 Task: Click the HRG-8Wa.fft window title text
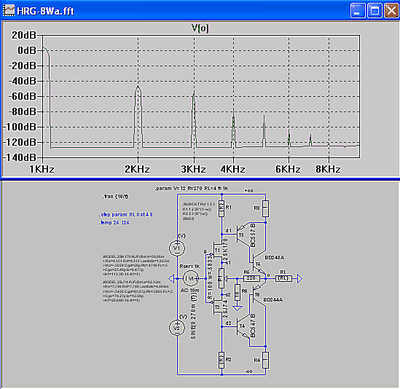(x=45, y=11)
